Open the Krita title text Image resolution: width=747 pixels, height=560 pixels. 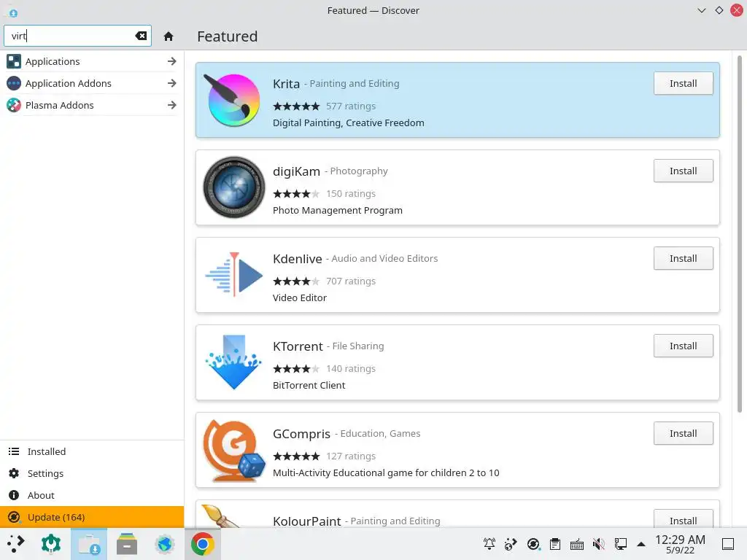[286, 84]
